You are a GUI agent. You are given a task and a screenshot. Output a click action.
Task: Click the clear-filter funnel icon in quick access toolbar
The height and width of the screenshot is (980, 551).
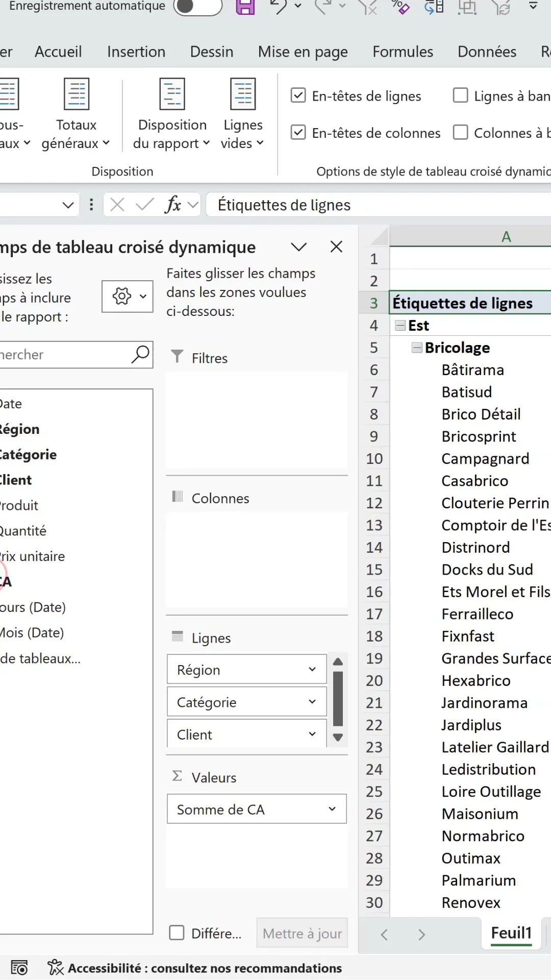click(x=367, y=6)
